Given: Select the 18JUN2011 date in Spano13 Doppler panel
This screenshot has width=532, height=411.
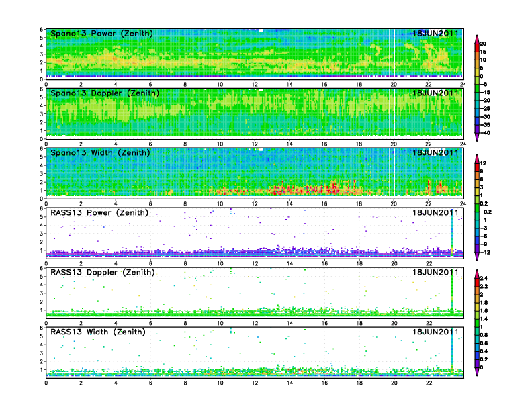Looking at the screenshot, I should click(435, 93).
